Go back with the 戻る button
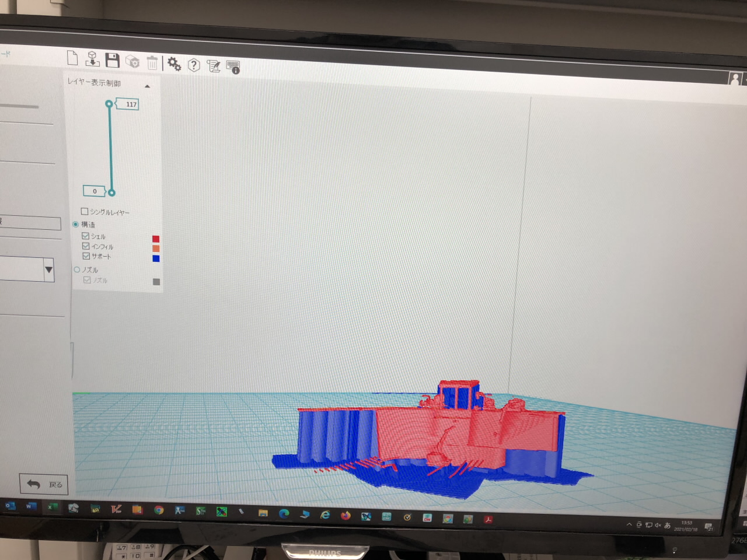747x560 pixels. pos(44,484)
